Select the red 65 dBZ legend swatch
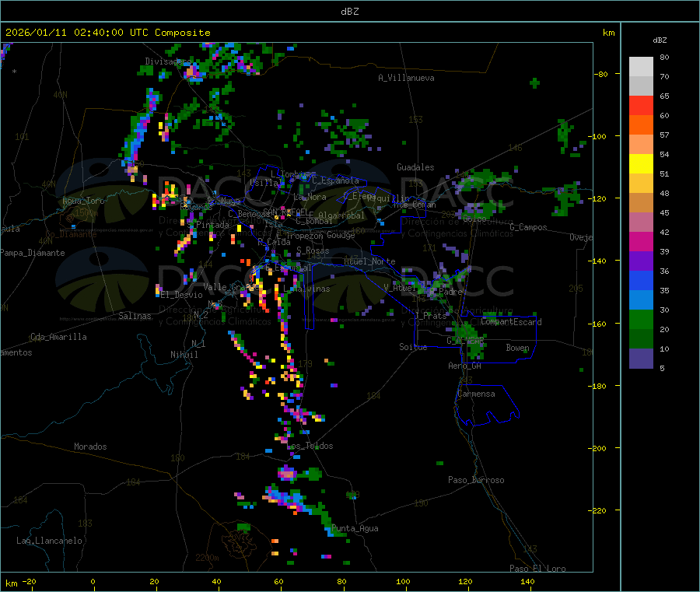 coord(641,106)
